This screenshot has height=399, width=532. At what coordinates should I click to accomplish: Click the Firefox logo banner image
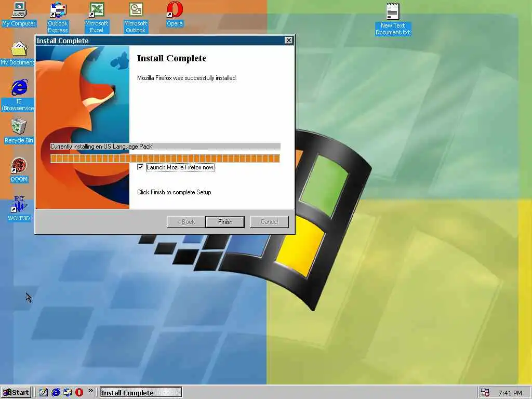83,127
